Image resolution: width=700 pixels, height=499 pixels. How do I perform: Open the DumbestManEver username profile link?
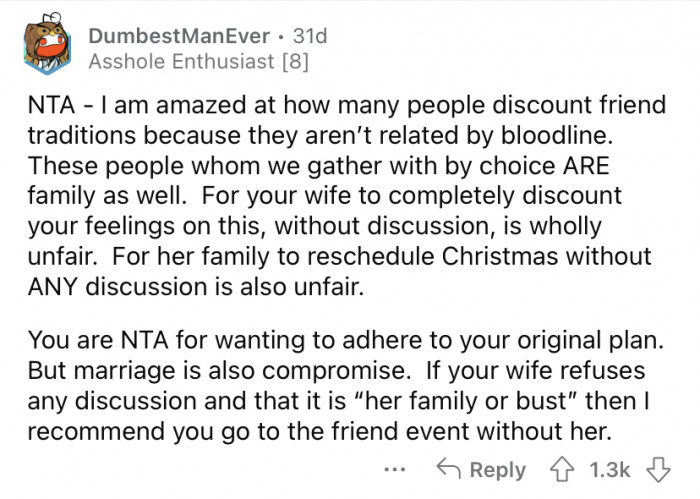tap(176, 37)
